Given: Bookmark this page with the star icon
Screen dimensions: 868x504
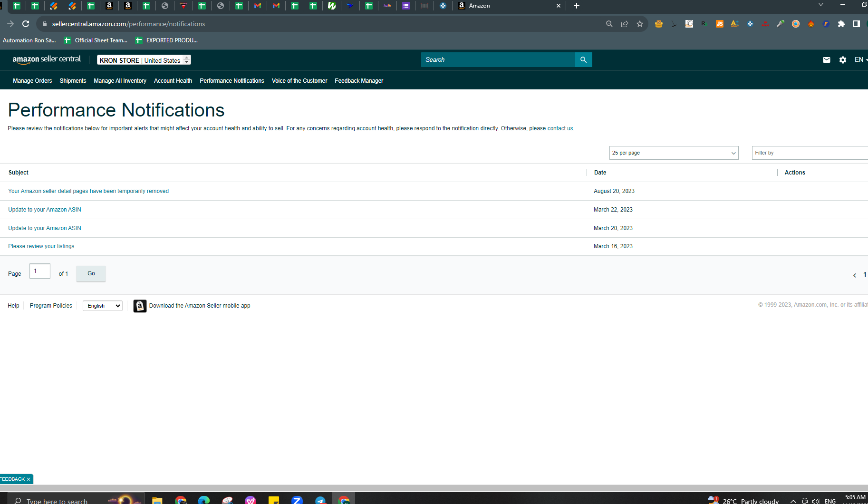Looking at the screenshot, I should (x=640, y=24).
